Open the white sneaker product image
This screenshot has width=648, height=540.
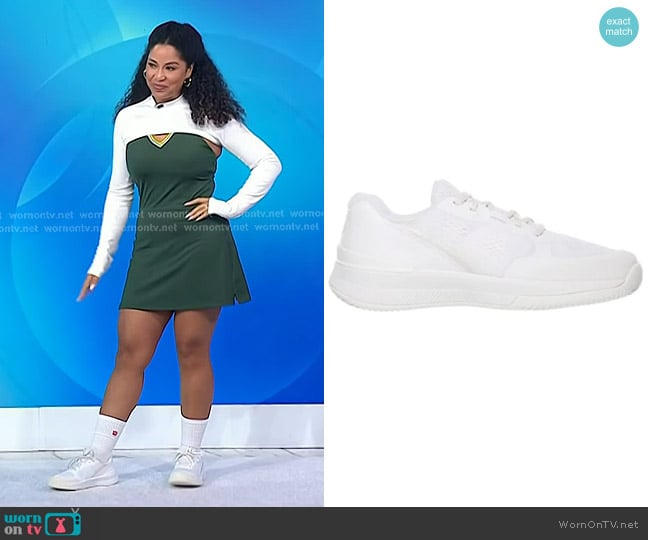pyautogui.click(x=486, y=245)
